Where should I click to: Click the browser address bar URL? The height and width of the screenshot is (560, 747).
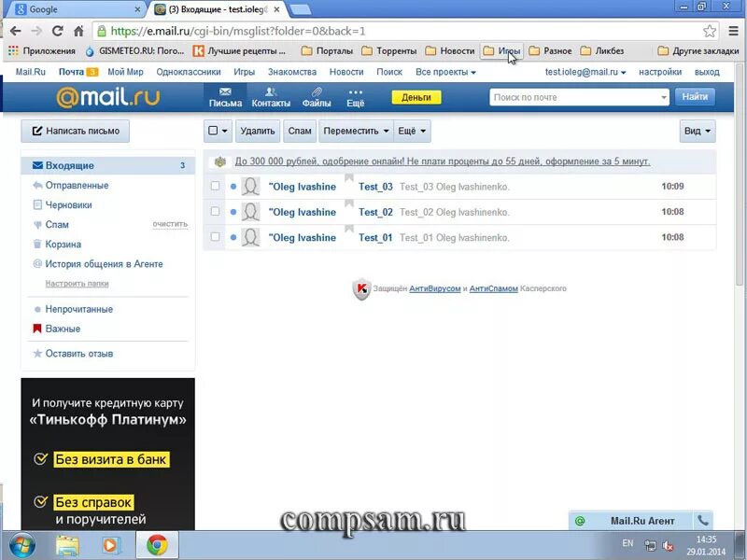(238, 32)
